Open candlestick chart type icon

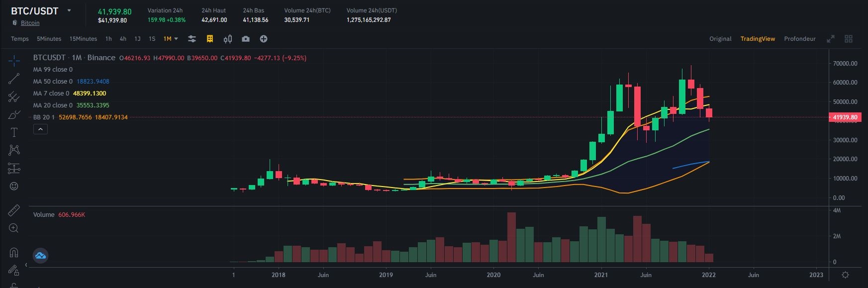(x=228, y=39)
